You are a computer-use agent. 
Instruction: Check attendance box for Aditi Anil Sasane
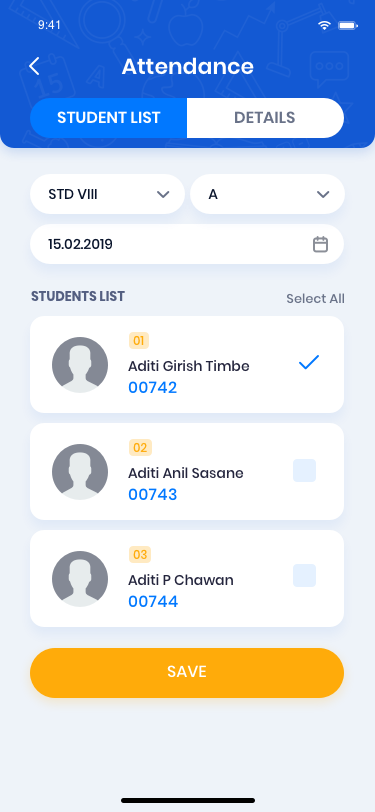click(x=305, y=470)
